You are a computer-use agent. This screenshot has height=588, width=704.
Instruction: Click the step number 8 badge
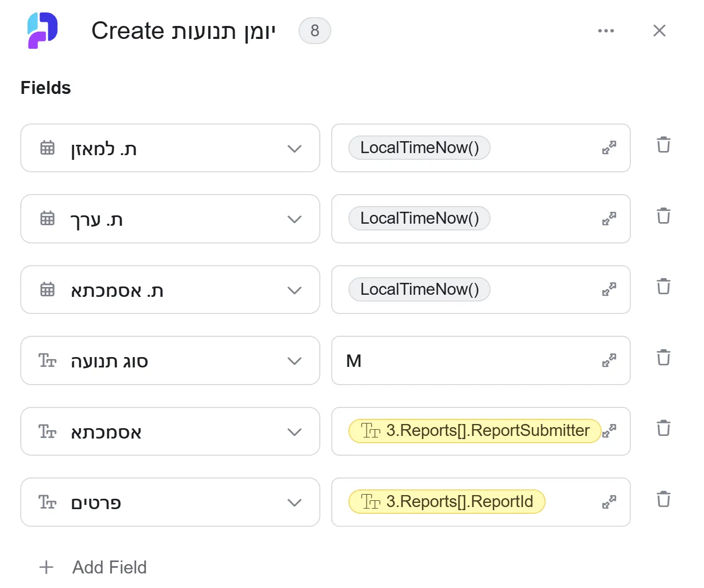coord(315,31)
